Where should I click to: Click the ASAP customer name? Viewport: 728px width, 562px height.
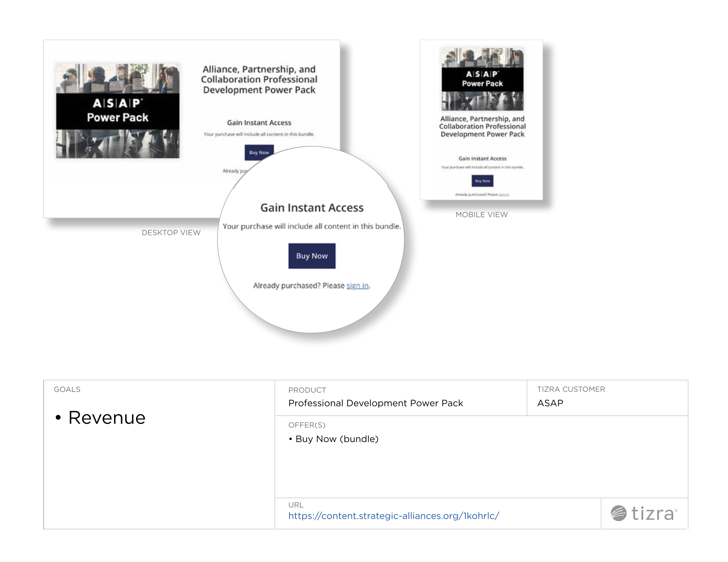[x=550, y=403]
